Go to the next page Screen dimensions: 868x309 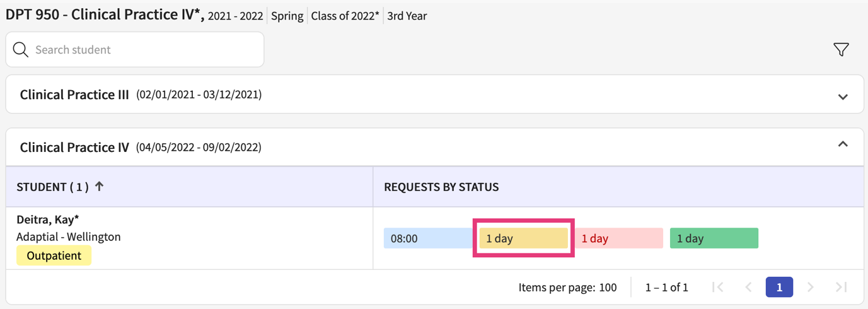[811, 288]
